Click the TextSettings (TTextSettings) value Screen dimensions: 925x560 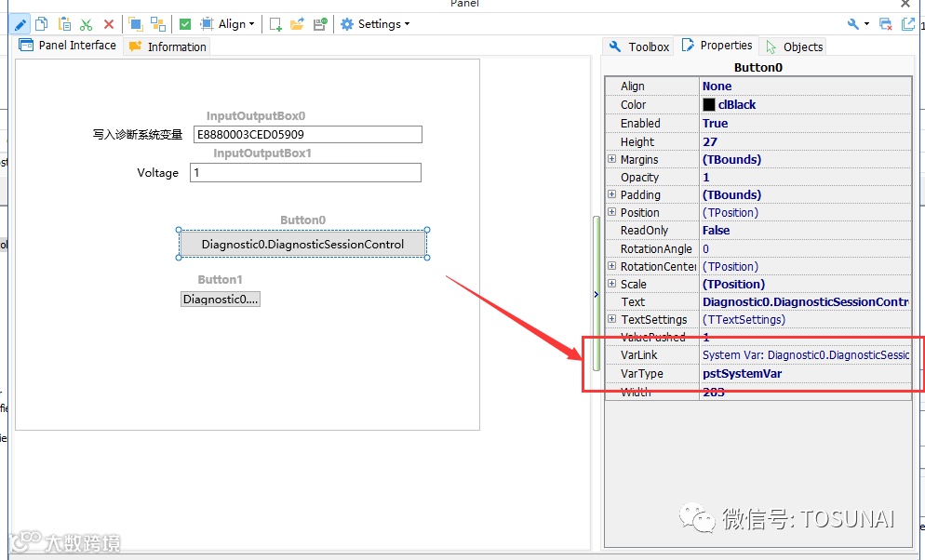(744, 319)
